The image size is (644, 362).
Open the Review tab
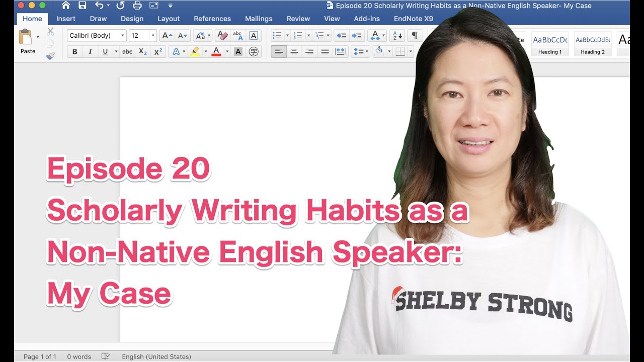point(298,19)
